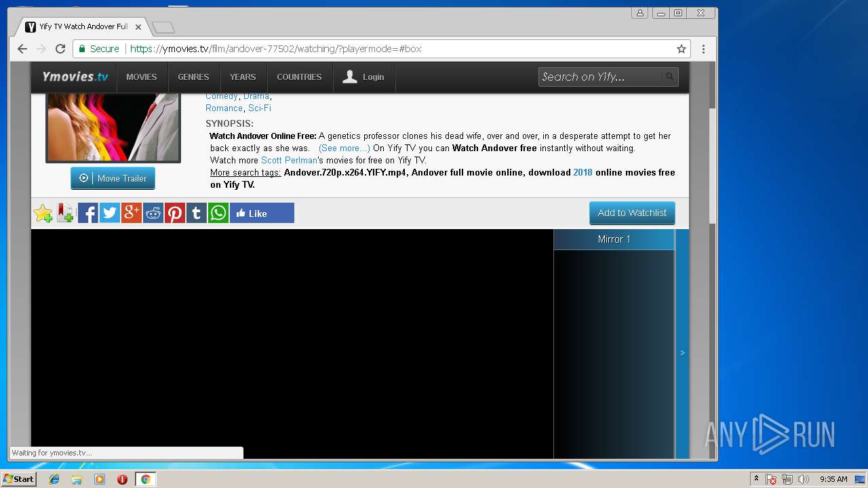This screenshot has width=868, height=488.
Task: Share on Reddit icon
Action: coord(153,213)
